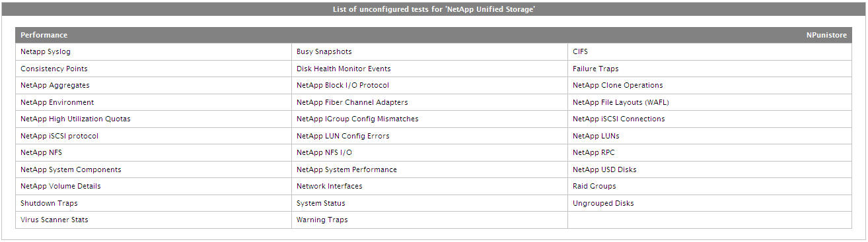Select Disk Health Monitor Events test
Screen dimensions: 868x242
click(344, 69)
